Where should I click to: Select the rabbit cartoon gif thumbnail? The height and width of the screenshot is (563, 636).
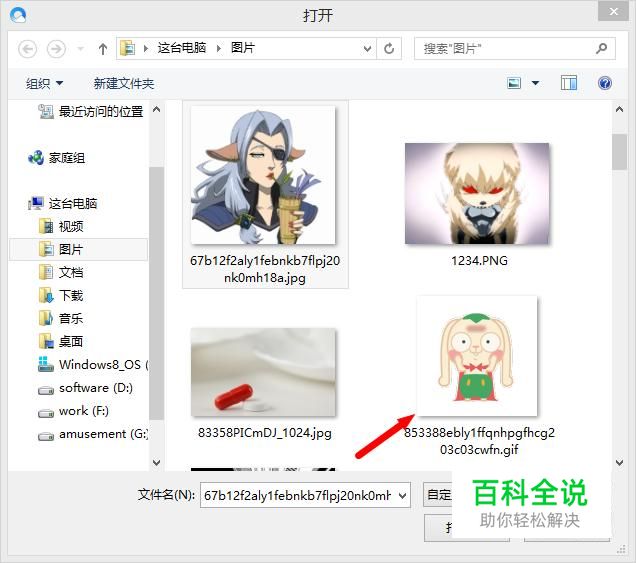pos(477,356)
